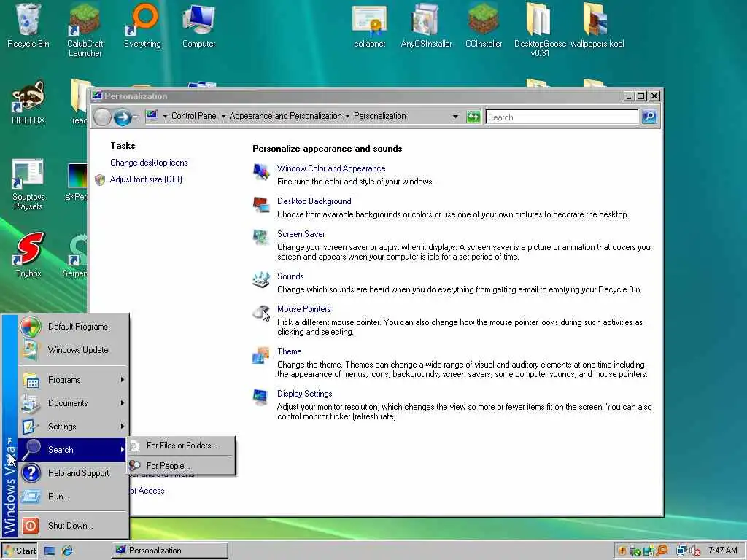Open the DesktopGoose v0.31 folder
The height and width of the screenshot is (560, 747).
tap(540, 29)
